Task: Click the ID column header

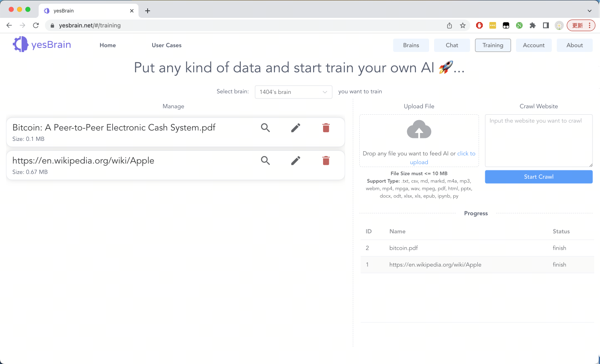Action: [369, 231]
